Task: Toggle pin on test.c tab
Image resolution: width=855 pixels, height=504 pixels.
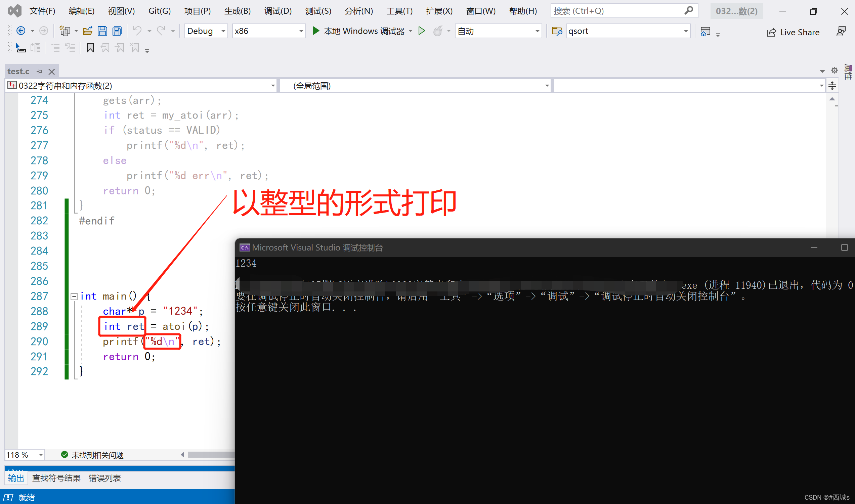Action: (x=40, y=71)
